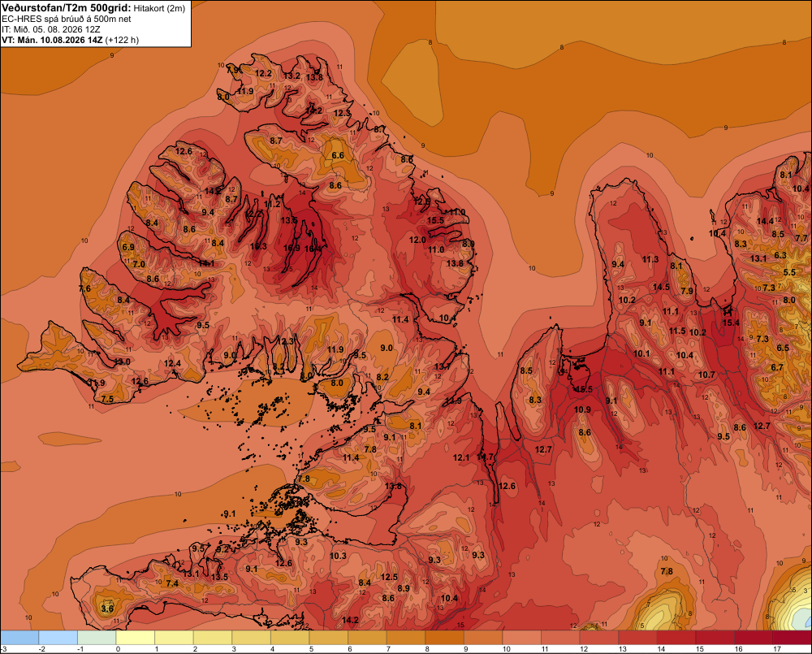This screenshot has width=812, height=654.
Task: Click the 6.7 temperature value on the map
Action: 777,367
